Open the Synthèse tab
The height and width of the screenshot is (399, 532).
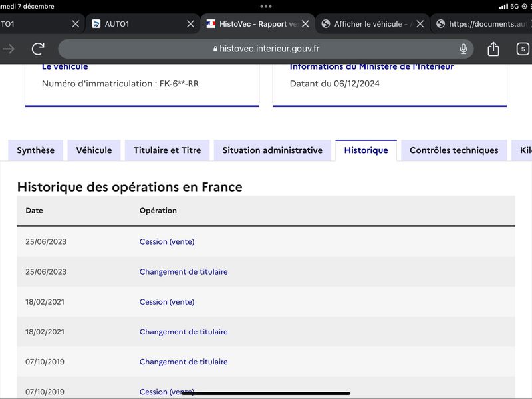[36, 150]
